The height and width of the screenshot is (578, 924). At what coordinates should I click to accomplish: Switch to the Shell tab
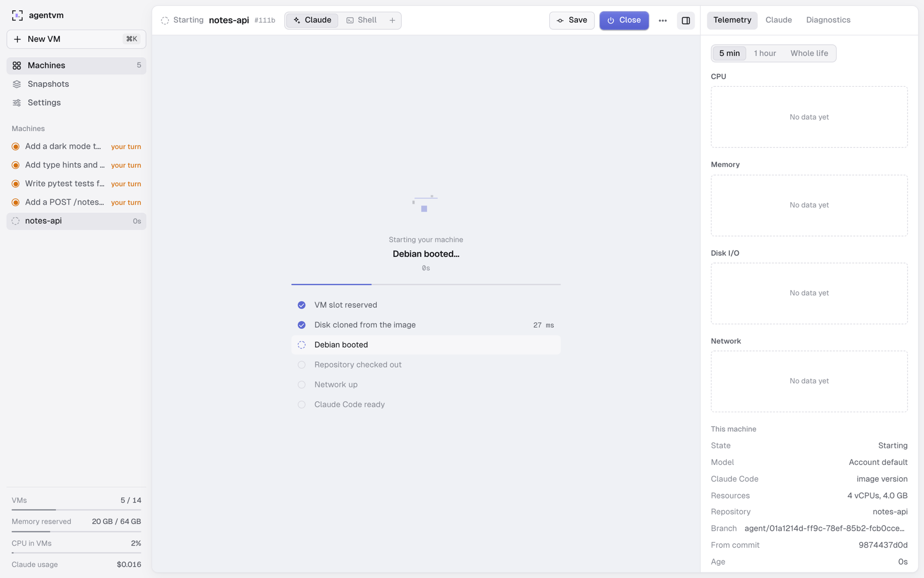[x=362, y=20]
